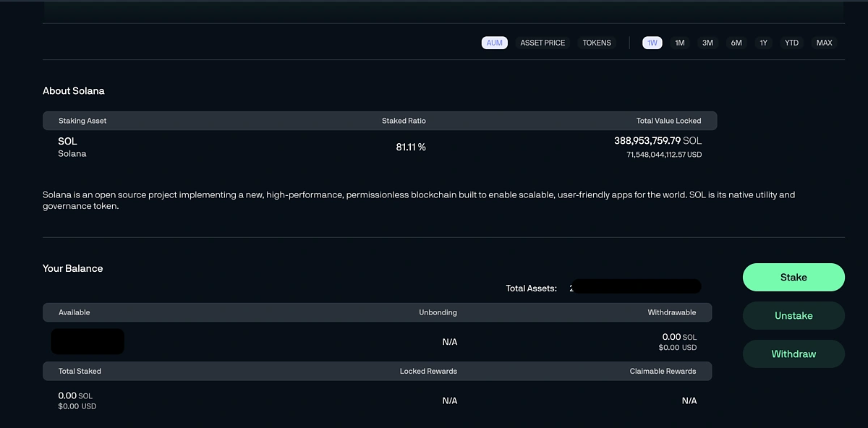Click the Total Staked header
This screenshot has width=868, height=428.
(x=80, y=371)
